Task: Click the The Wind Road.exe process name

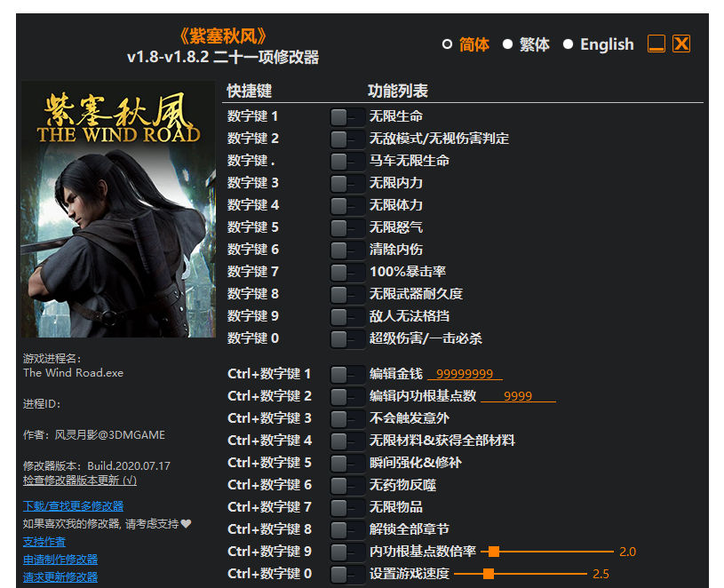Action: click(x=74, y=373)
